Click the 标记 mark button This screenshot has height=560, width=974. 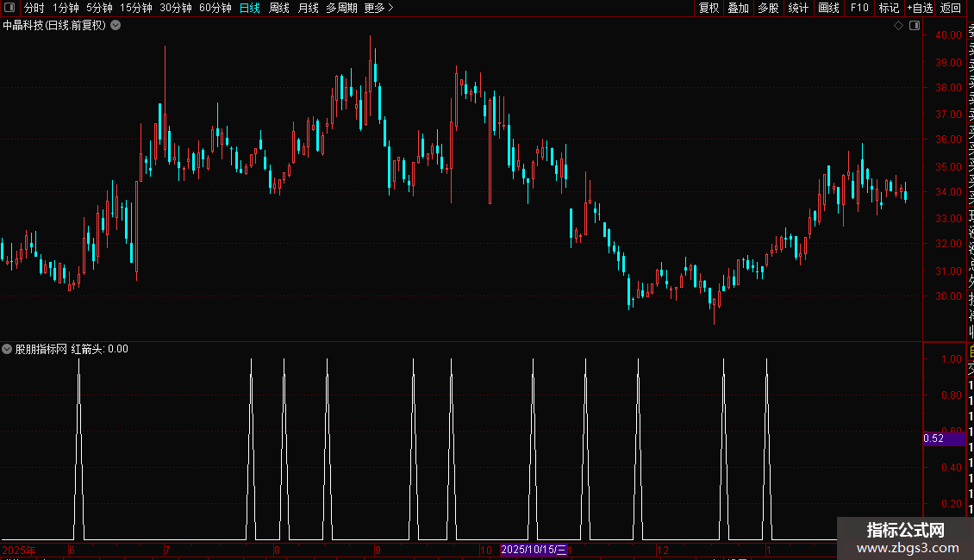click(889, 8)
